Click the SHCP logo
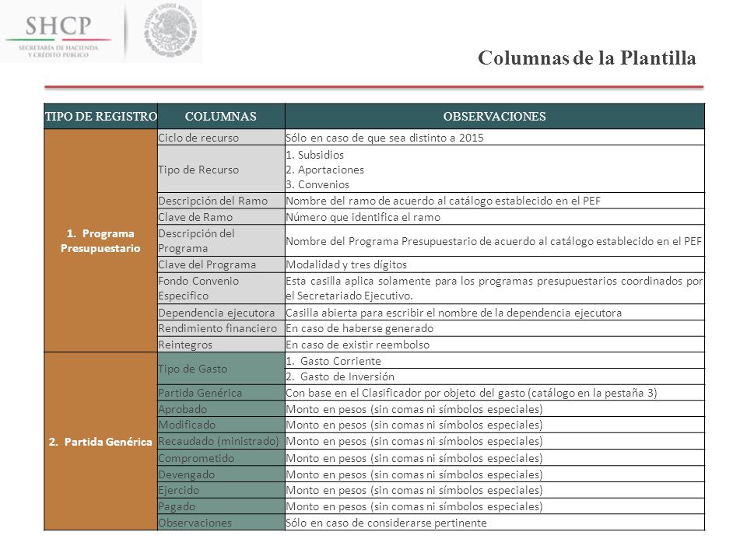The width and height of the screenshot is (747, 560). click(58, 37)
